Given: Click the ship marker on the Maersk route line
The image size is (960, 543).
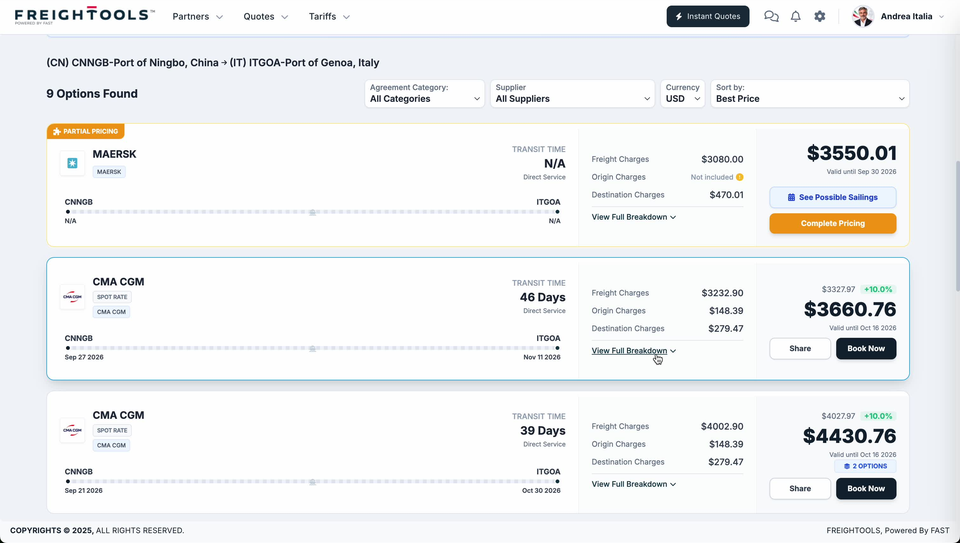Looking at the screenshot, I should coord(312,212).
